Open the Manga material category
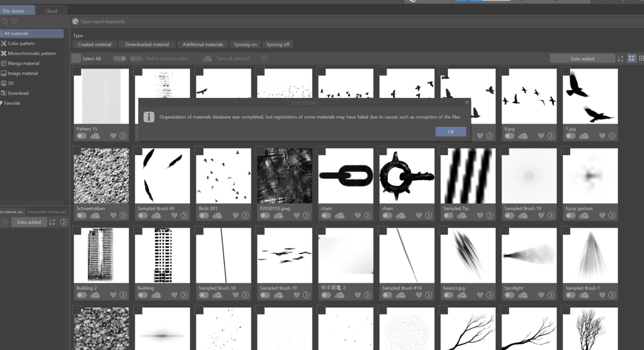This screenshot has width=644, height=350. pos(23,63)
